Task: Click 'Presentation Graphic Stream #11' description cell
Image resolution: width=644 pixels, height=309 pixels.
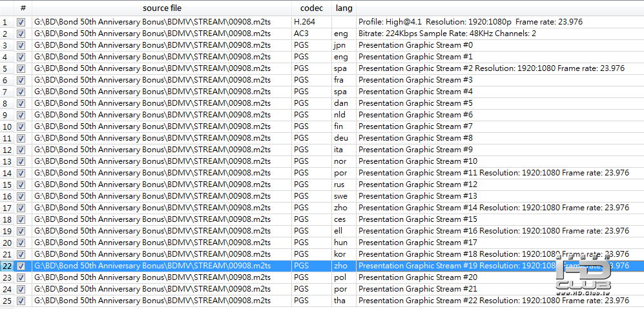Action: 500,173
